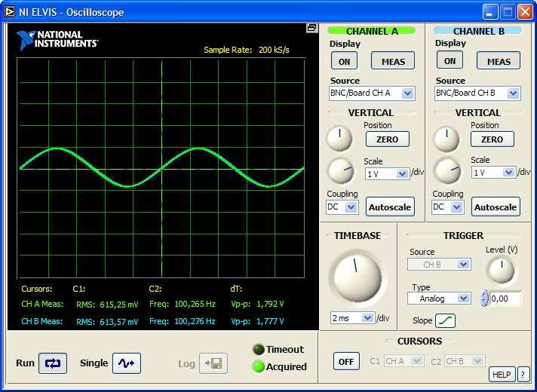Click the Run continuous acquisition icon
Screen dimensions: 537x392
(53, 363)
